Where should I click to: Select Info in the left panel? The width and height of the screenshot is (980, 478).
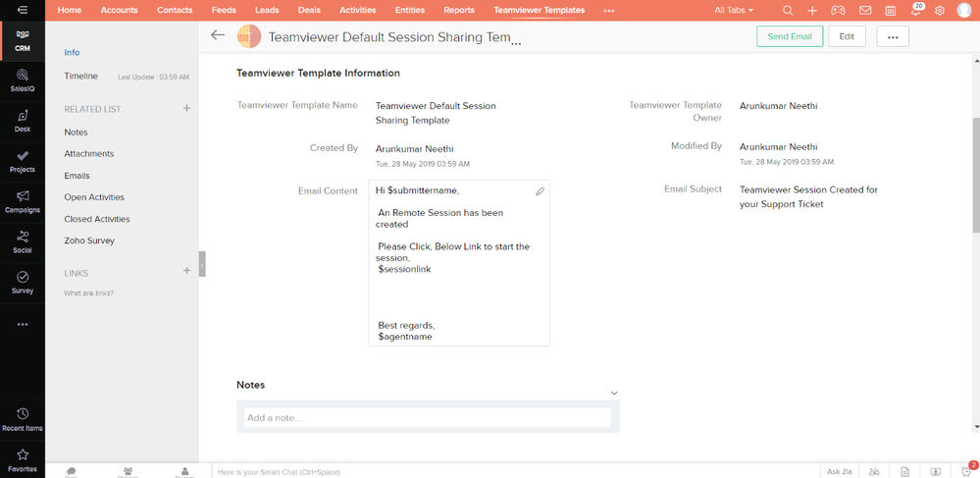72,53
